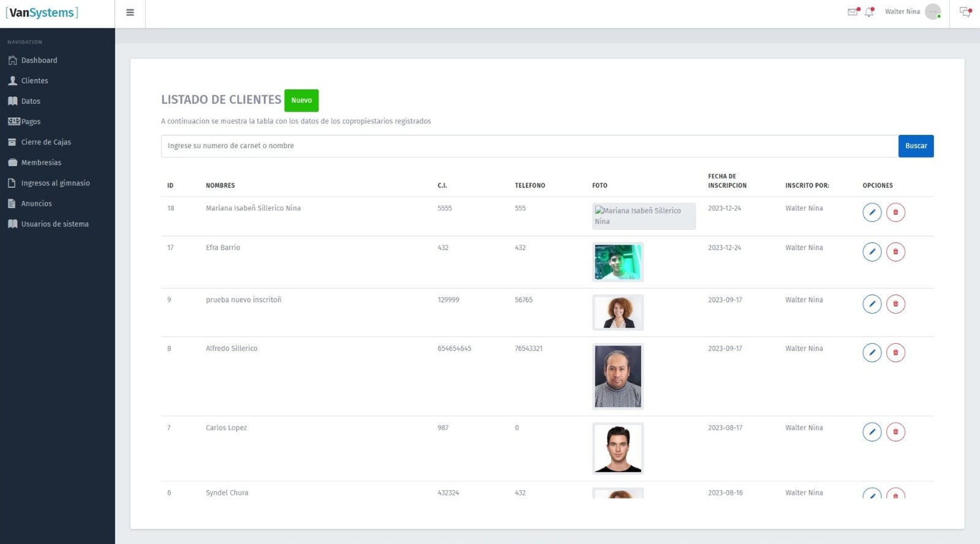Open Walter Nina user profile dropdown
The image size is (980, 544).
pos(911,12)
